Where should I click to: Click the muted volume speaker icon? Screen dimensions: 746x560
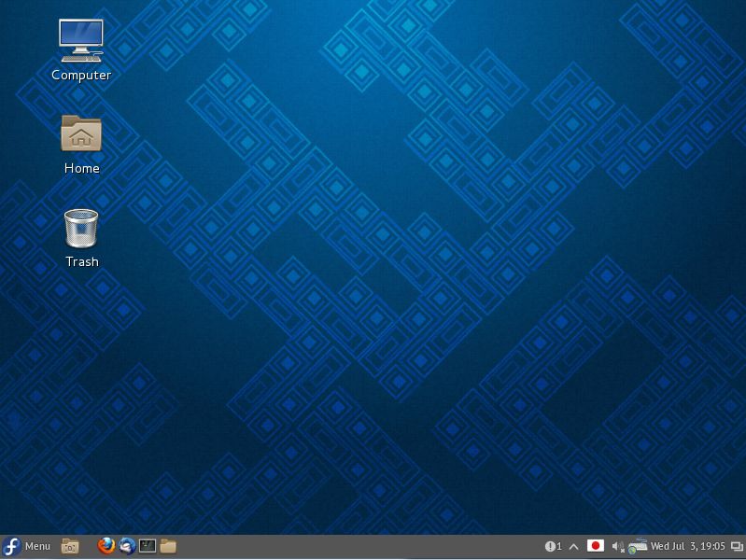pos(617,547)
